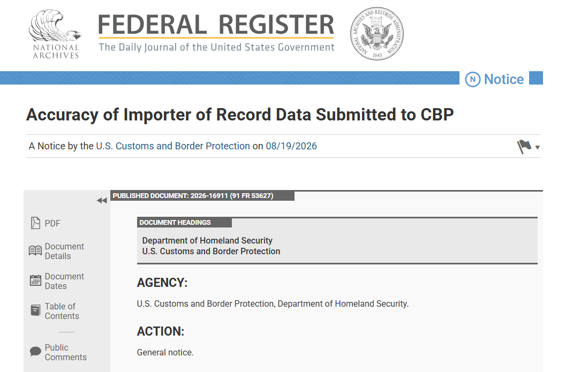Viewport: 588px width, 372px height.
Task: Collapse the sidebar with the double-arrow icon
Action: tap(102, 201)
